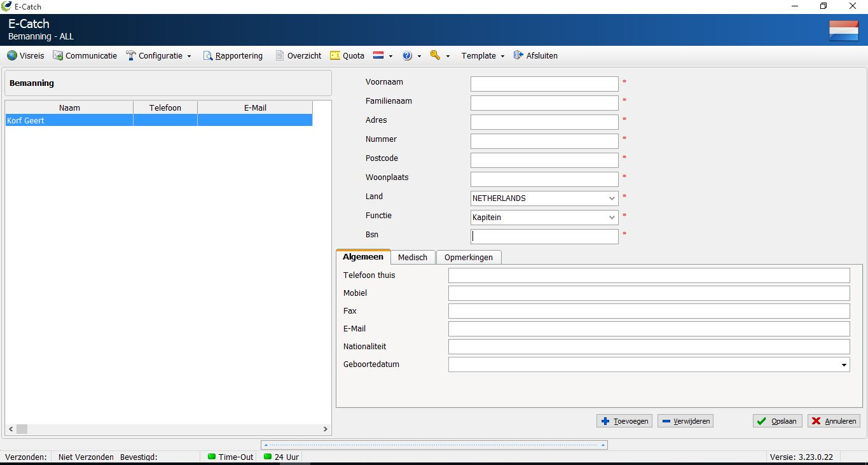Click into the Familienaam field
The height and width of the screenshot is (465, 868).
coord(544,103)
